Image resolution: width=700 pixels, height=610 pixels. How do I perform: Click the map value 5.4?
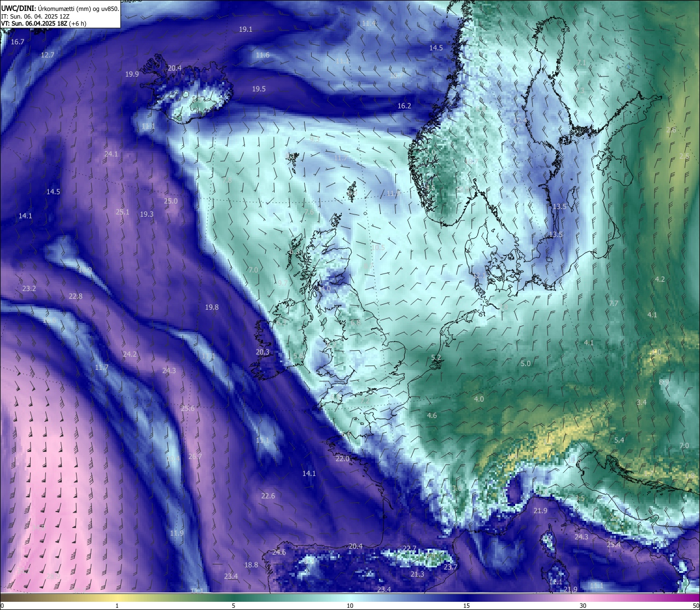tap(619, 440)
